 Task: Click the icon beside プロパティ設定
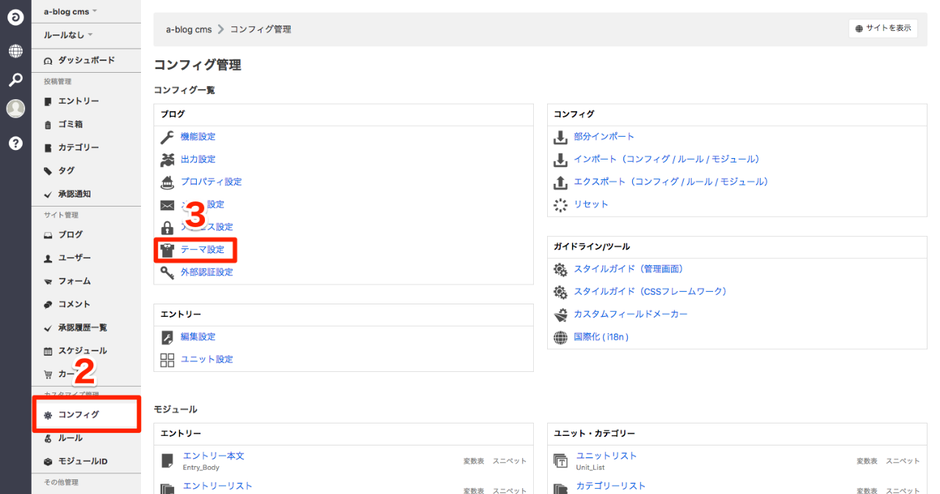tap(167, 182)
